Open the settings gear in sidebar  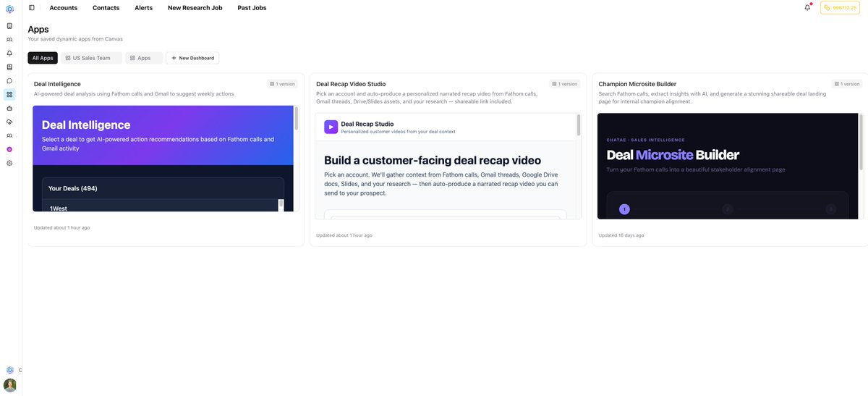pos(9,163)
